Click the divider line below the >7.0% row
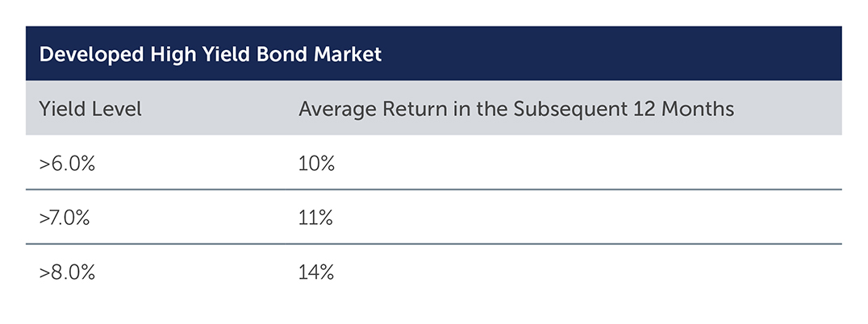This screenshot has width=868, height=324. point(433,244)
